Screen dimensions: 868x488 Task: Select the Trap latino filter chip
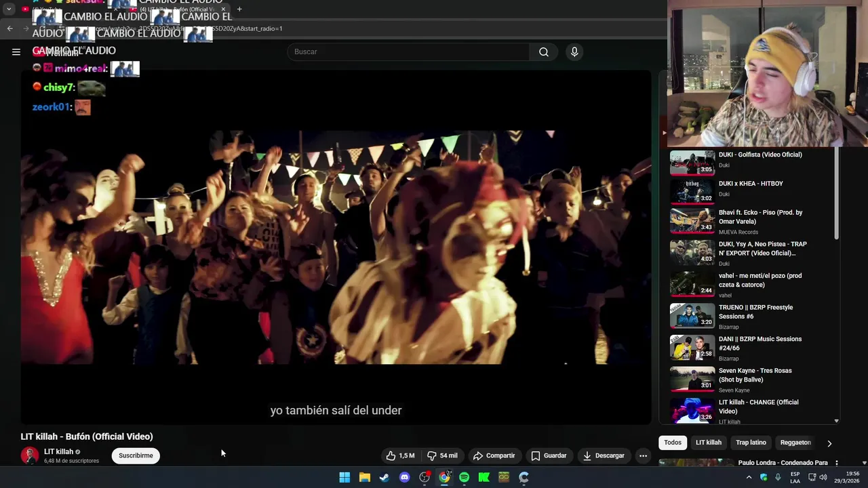pos(751,443)
